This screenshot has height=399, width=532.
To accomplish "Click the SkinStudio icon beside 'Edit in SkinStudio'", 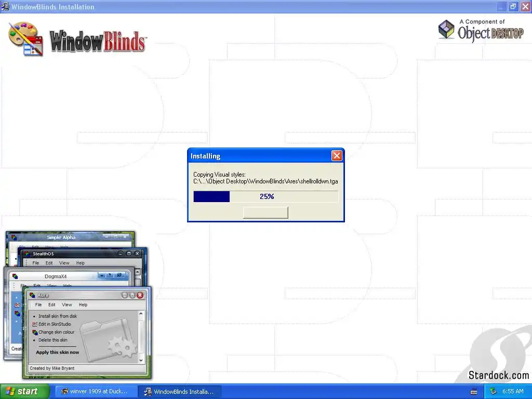I will tap(35, 324).
